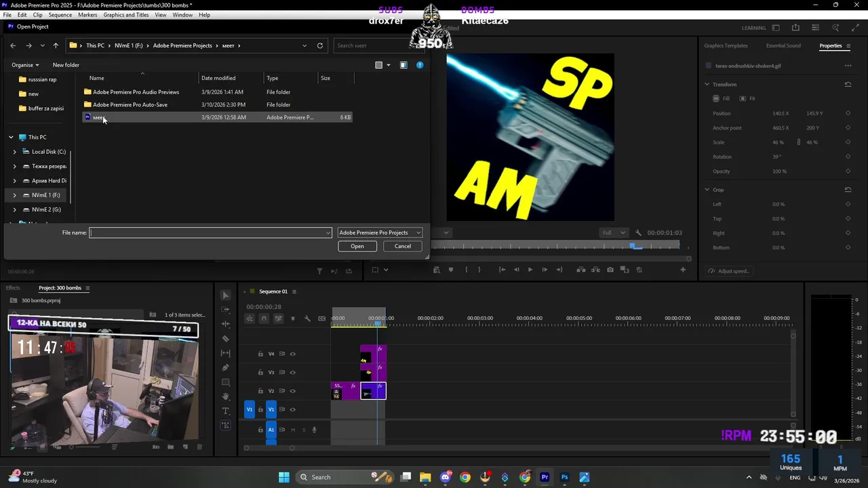Select the Razor tool
Image resolution: width=868 pixels, height=488 pixels.
(x=226, y=338)
